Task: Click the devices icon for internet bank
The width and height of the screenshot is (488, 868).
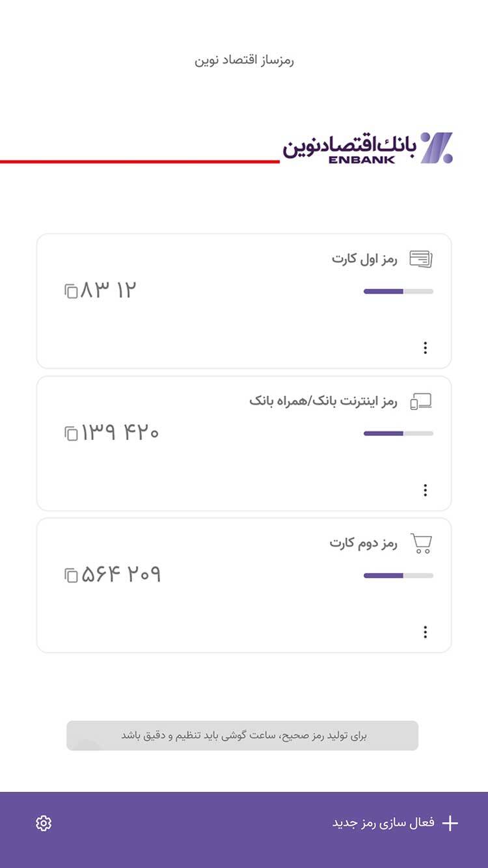Action: 420,401
